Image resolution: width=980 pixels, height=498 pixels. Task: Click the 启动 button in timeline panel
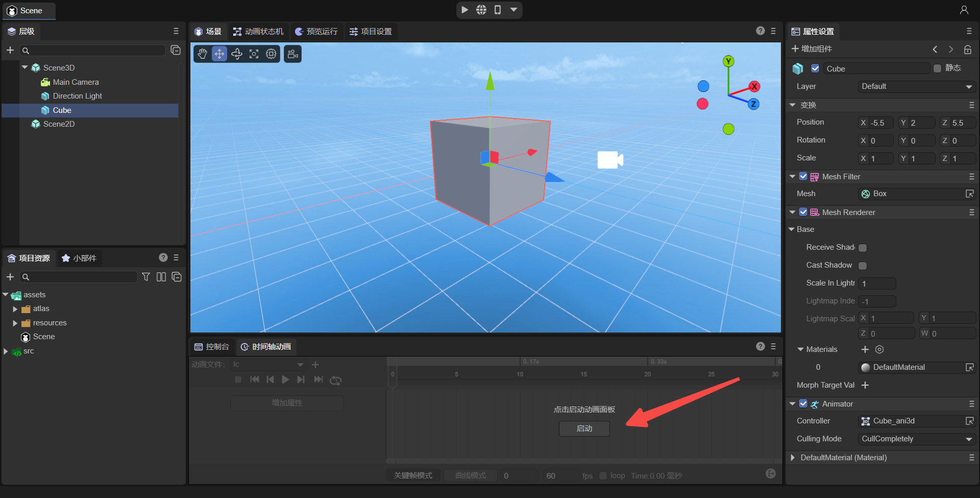(x=584, y=429)
